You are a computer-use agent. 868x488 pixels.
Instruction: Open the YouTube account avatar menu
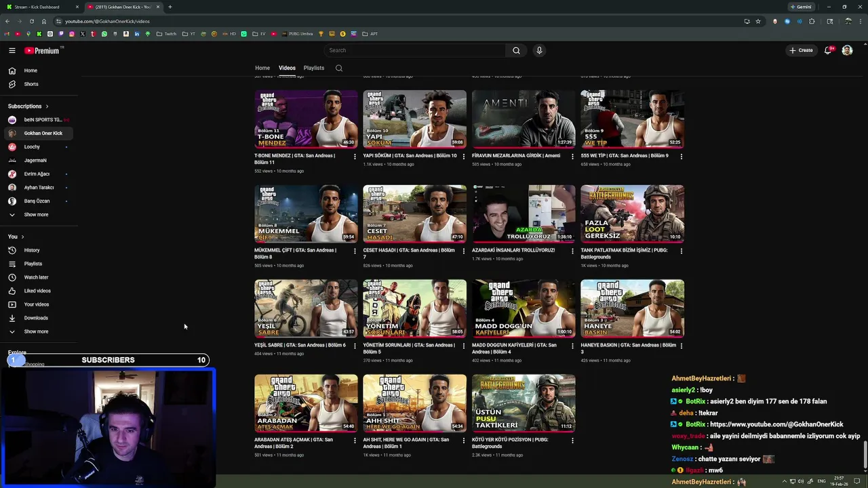tap(847, 50)
